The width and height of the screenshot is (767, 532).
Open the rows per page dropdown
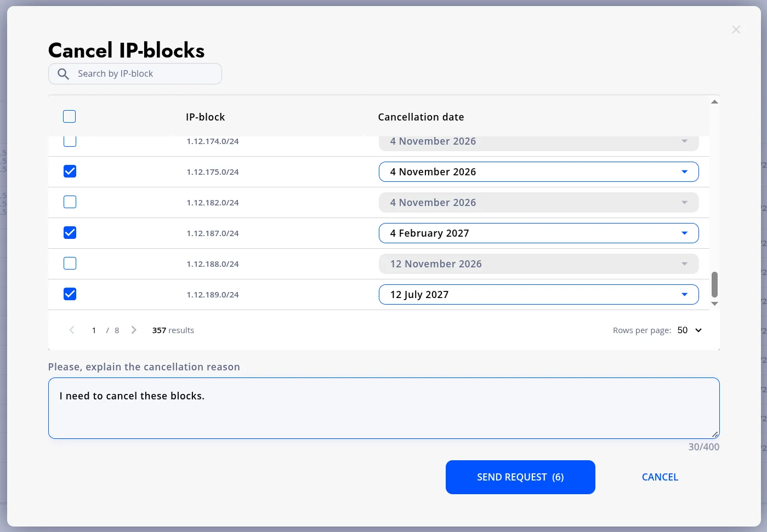pos(690,330)
